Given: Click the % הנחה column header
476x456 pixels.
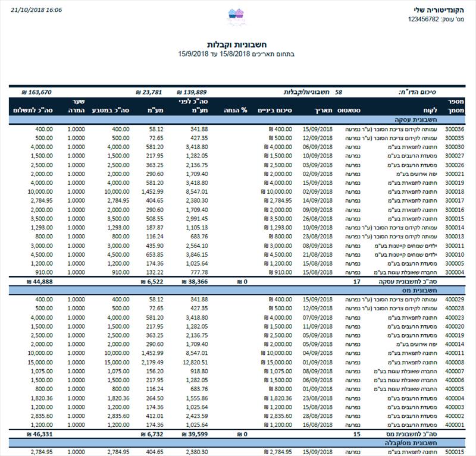Looking at the screenshot, I should click(236, 111).
